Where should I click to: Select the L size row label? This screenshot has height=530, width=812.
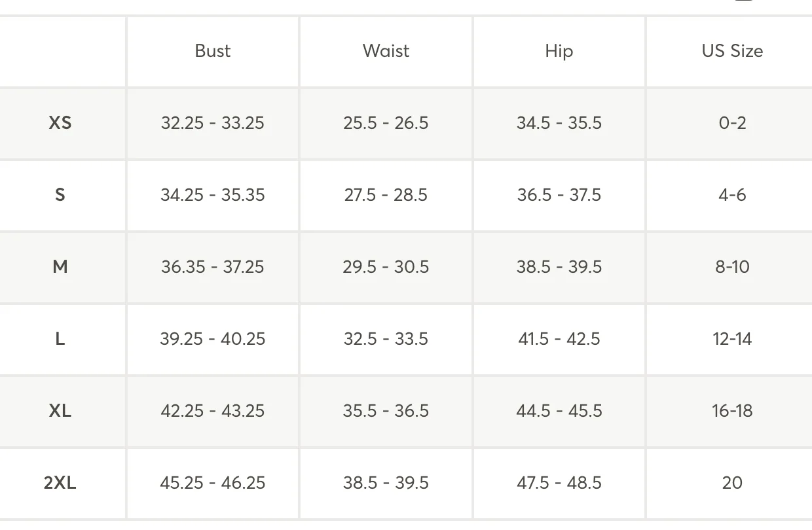(60, 339)
